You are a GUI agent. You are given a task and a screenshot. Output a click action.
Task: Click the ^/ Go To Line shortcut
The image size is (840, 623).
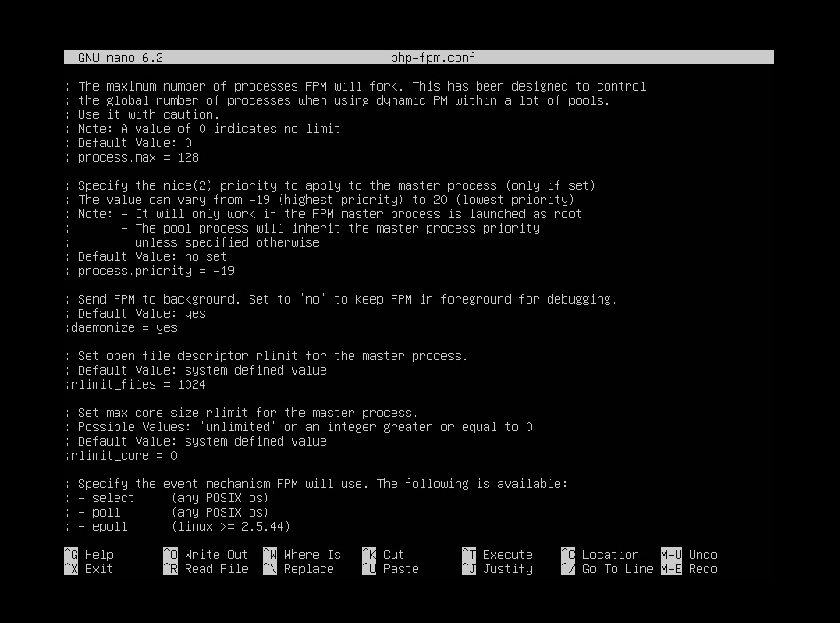coord(607,569)
